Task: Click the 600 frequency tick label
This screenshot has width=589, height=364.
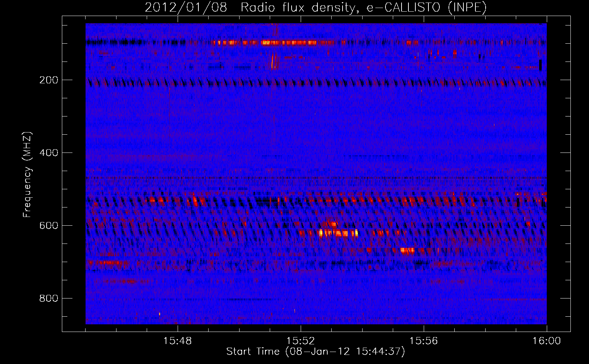Action: tap(49, 226)
